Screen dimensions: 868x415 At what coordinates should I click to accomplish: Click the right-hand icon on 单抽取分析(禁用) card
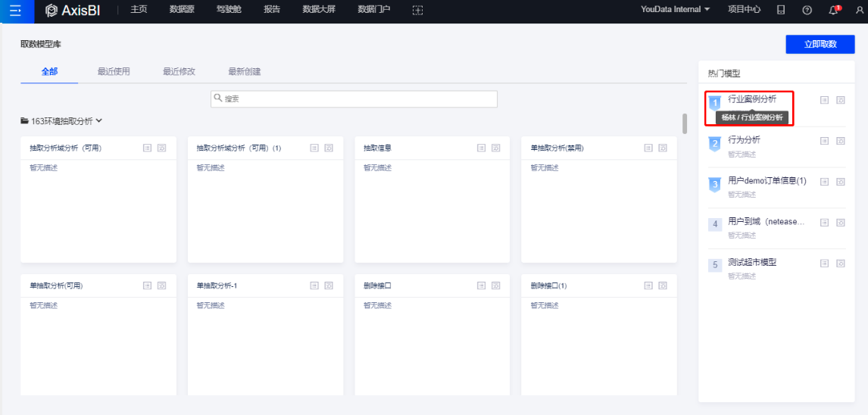click(x=663, y=148)
